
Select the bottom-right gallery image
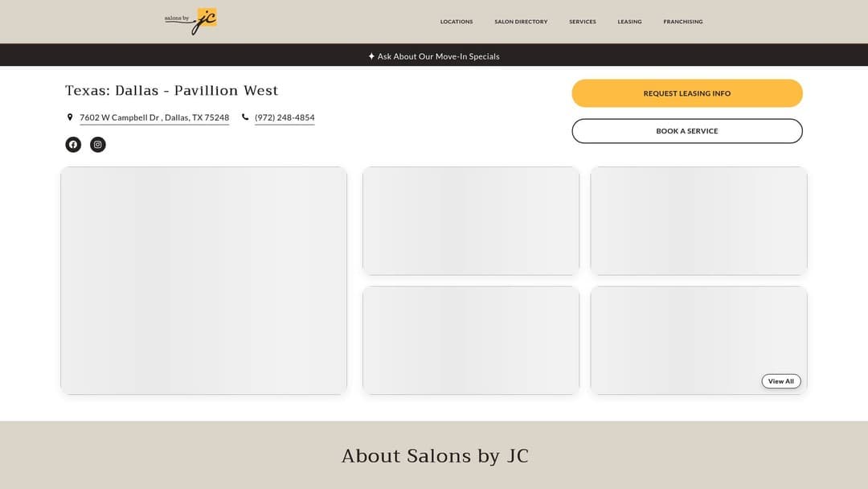pos(699,339)
